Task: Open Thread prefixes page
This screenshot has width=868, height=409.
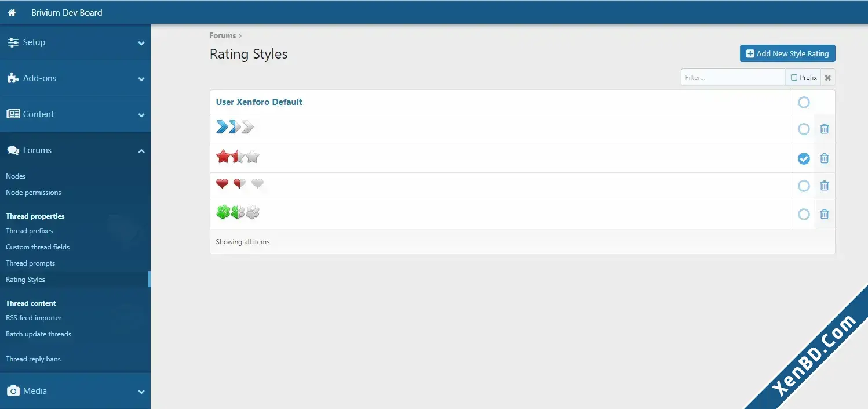Action: tap(29, 231)
